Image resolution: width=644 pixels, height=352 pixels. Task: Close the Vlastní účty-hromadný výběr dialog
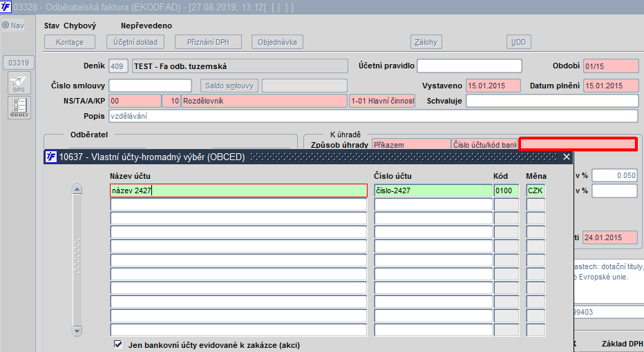pos(567,157)
